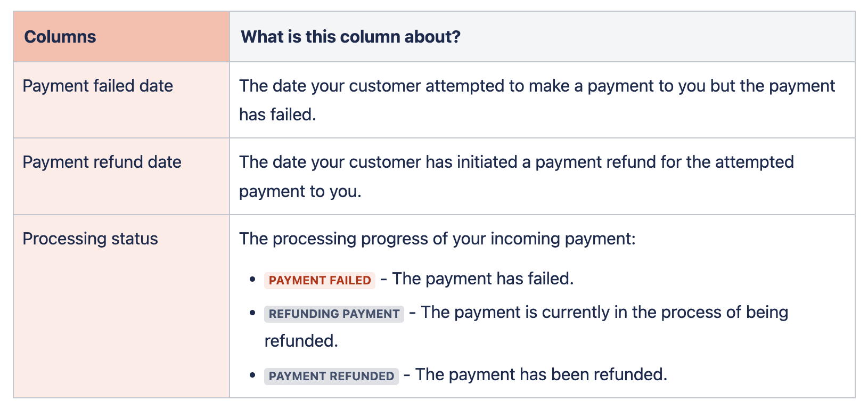Click 'payment to you.' on the wrapped line
Screen dimensions: 868x409
click(x=300, y=191)
